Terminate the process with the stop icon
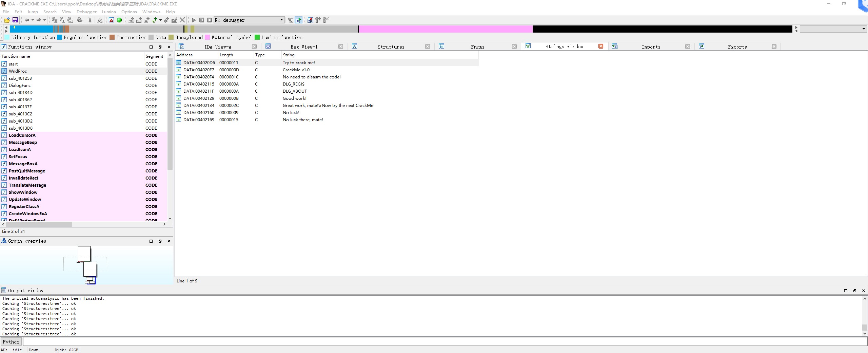The height and width of the screenshot is (353, 868). tap(210, 20)
